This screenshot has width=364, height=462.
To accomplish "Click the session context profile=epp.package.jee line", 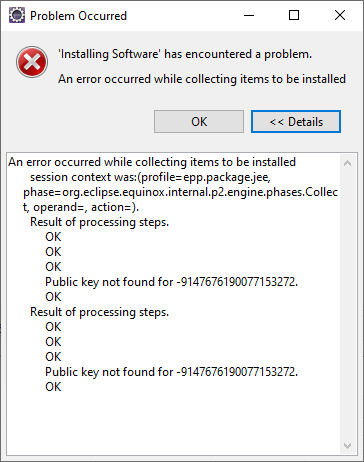I will point(150,177).
